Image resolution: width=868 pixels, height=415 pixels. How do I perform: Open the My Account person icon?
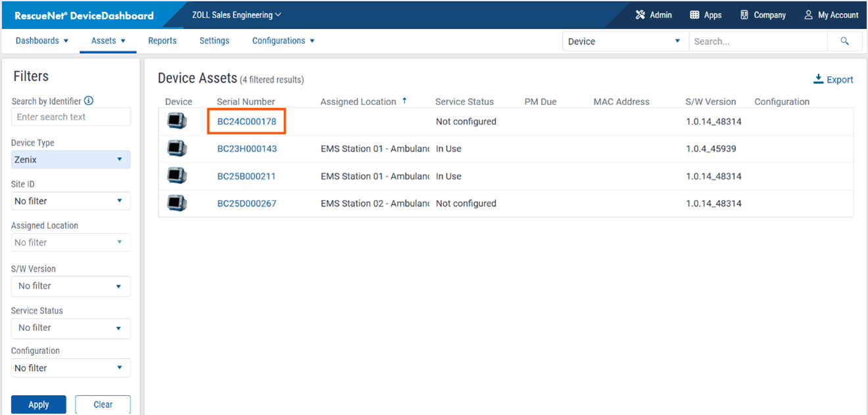pyautogui.click(x=809, y=14)
